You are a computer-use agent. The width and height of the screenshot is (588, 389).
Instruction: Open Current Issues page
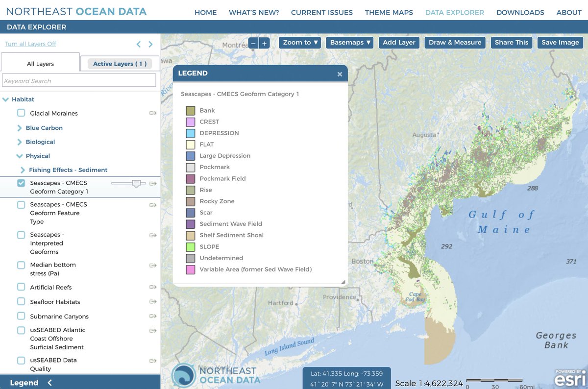tap(322, 13)
